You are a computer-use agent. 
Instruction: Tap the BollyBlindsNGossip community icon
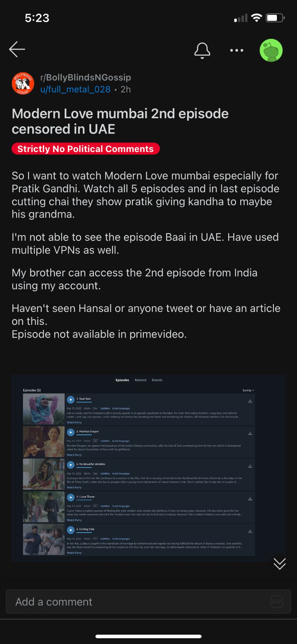pyautogui.click(x=23, y=83)
